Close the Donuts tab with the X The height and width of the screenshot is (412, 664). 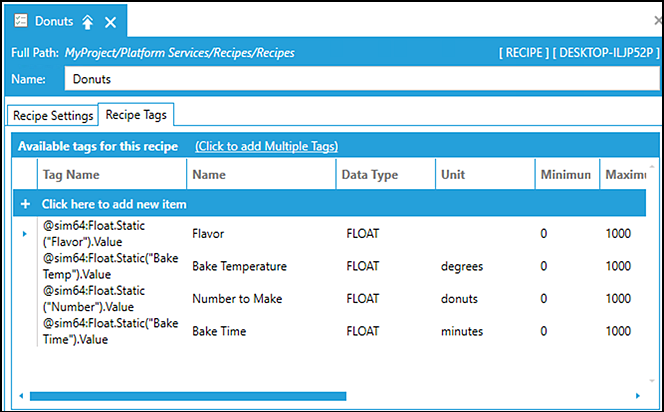pyautogui.click(x=111, y=21)
